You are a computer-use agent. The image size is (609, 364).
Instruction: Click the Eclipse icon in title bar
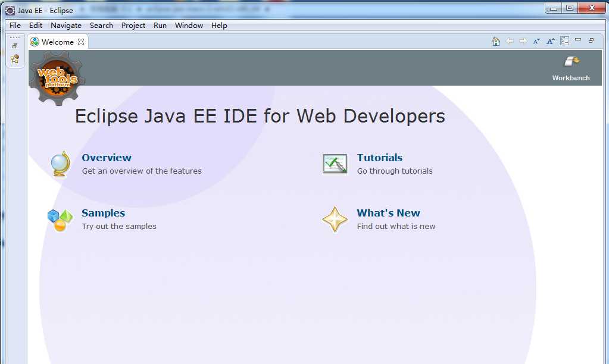[10, 11]
